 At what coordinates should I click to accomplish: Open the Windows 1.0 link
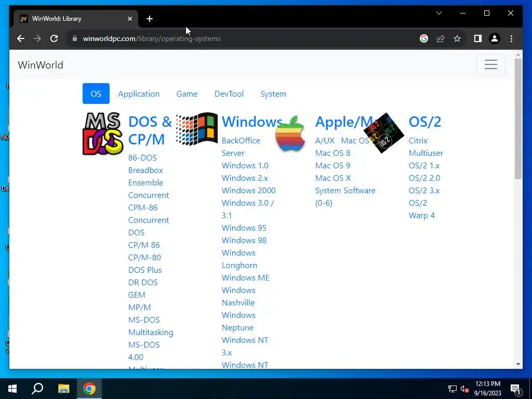(245, 166)
